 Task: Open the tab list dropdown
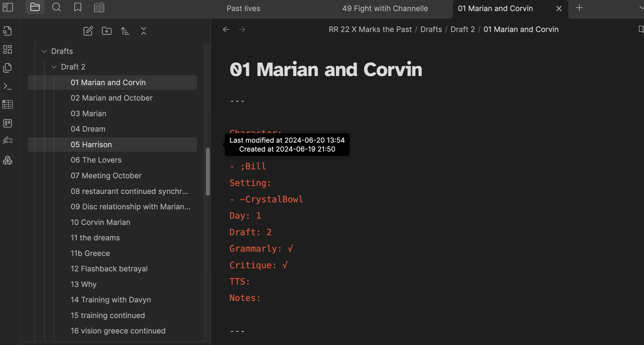(641, 7)
